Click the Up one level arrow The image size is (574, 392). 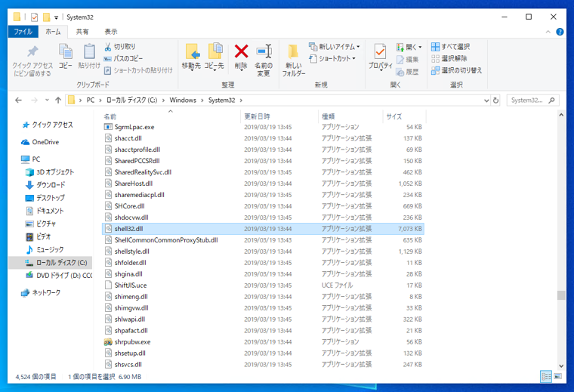coord(58,100)
